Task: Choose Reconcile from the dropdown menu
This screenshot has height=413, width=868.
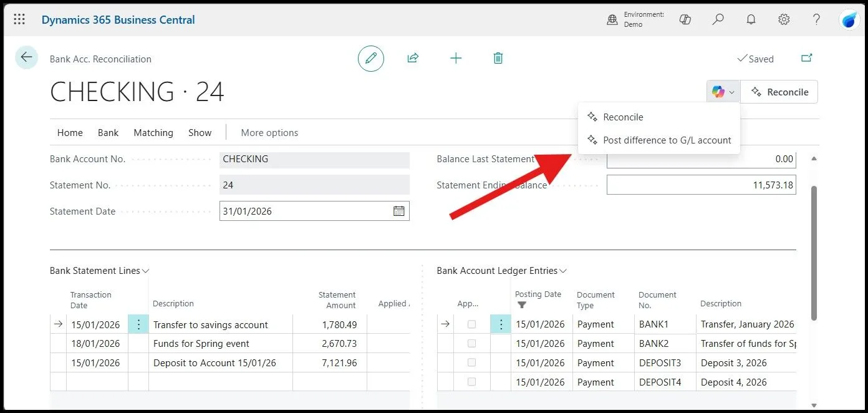Action: (x=658, y=117)
